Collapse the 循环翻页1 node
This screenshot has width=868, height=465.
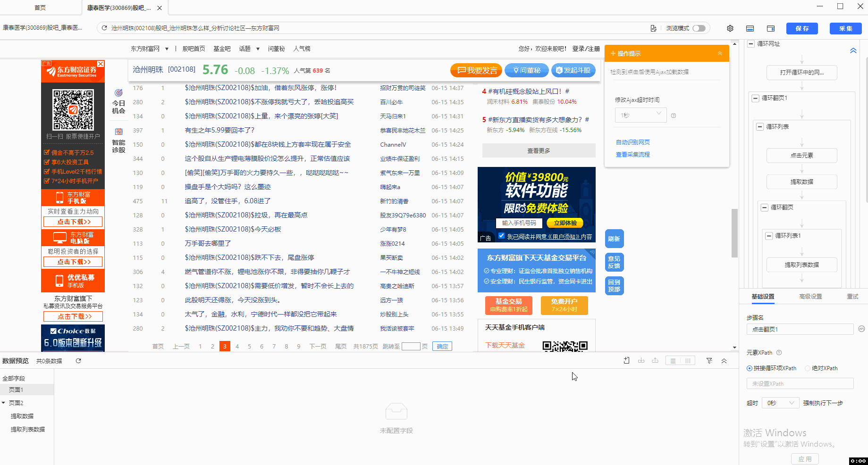755,98
